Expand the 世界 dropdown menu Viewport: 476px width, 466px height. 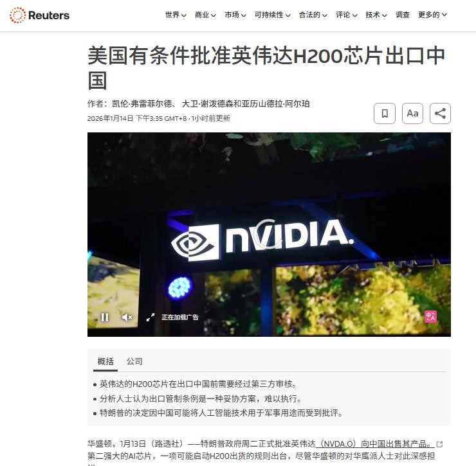[x=176, y=15]
